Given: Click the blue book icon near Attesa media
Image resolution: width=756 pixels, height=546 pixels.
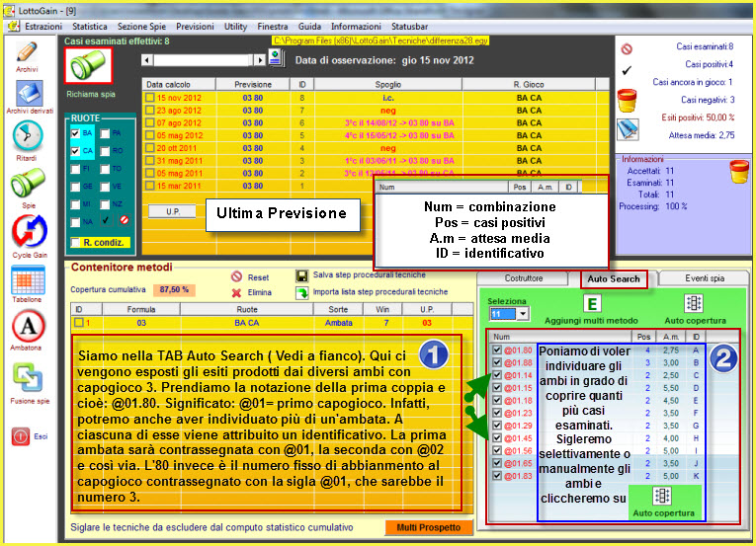Looking at the screenshot, I should pos(629,128).
